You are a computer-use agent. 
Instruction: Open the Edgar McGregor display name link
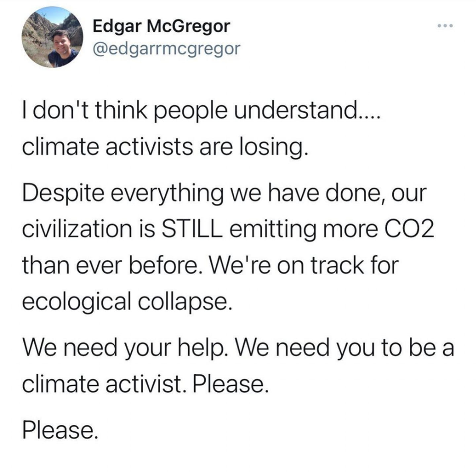click(x=161, y=26)
